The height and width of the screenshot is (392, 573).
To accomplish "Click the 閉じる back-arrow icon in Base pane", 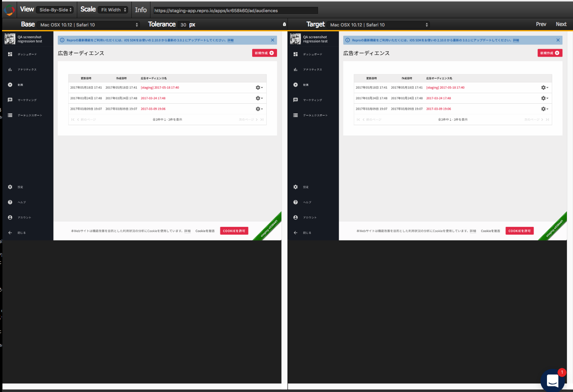I will (10, 233).
